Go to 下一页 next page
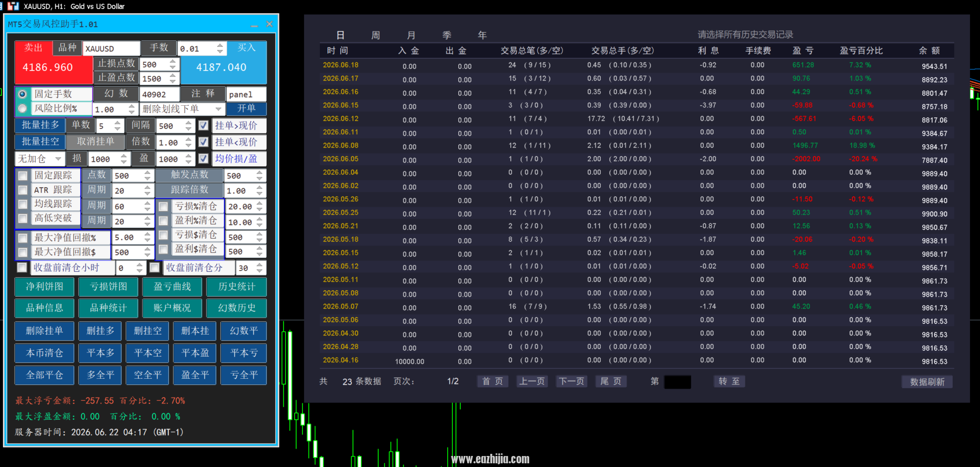 (572, 381)
